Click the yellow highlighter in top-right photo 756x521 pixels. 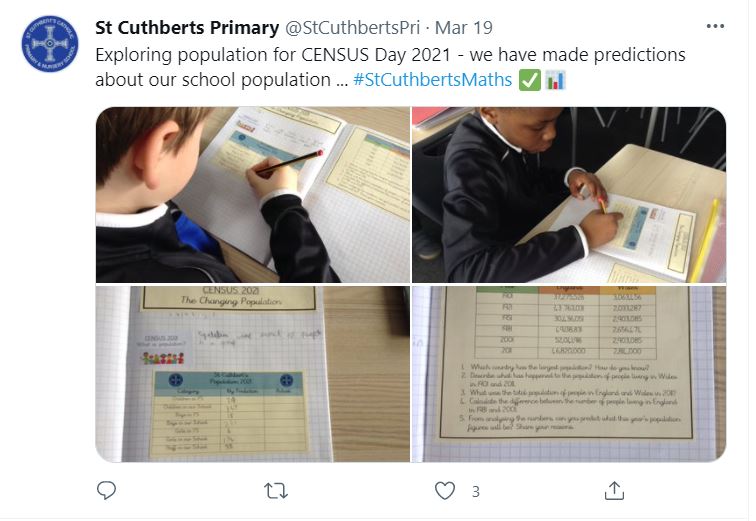(x=705, y=239)
